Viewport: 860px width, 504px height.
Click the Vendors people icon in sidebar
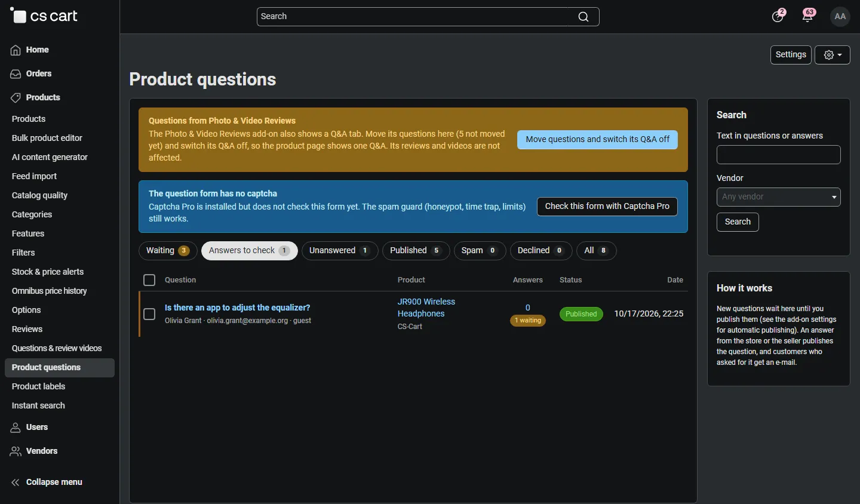point(16,451)
